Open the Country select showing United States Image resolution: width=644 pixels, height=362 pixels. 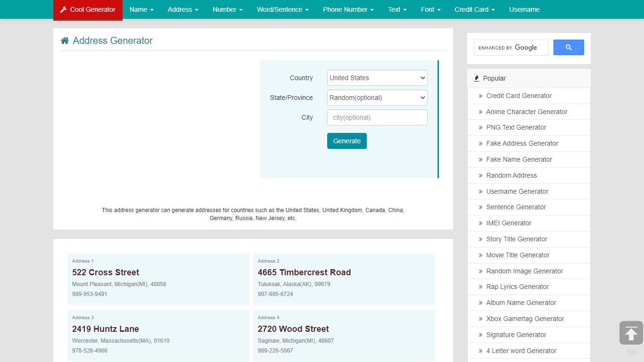click(x=377, y=78)
